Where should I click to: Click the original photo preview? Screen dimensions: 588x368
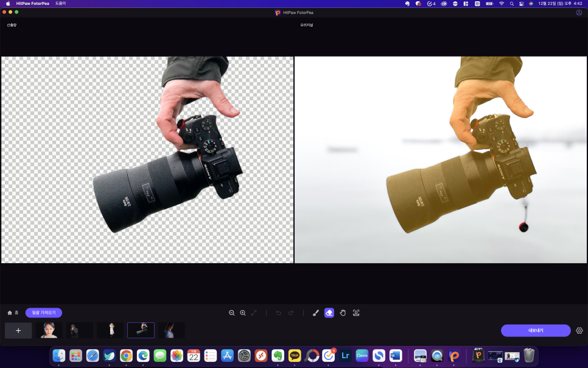coord(441,160)
